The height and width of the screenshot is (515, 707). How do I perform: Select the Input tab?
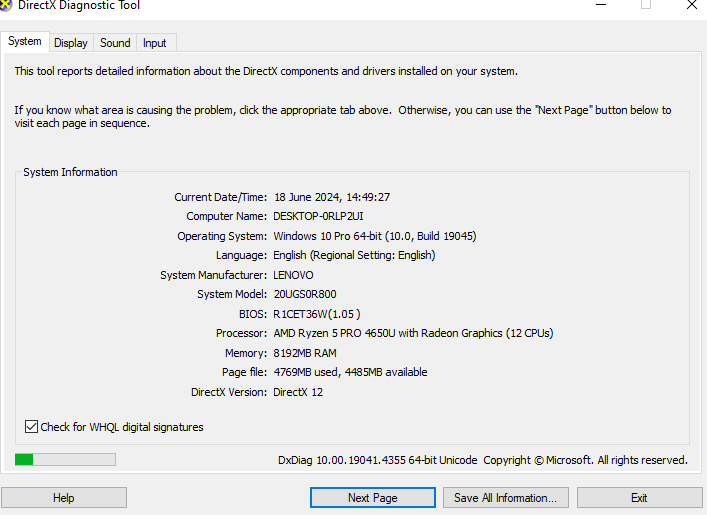coord(155,43)
